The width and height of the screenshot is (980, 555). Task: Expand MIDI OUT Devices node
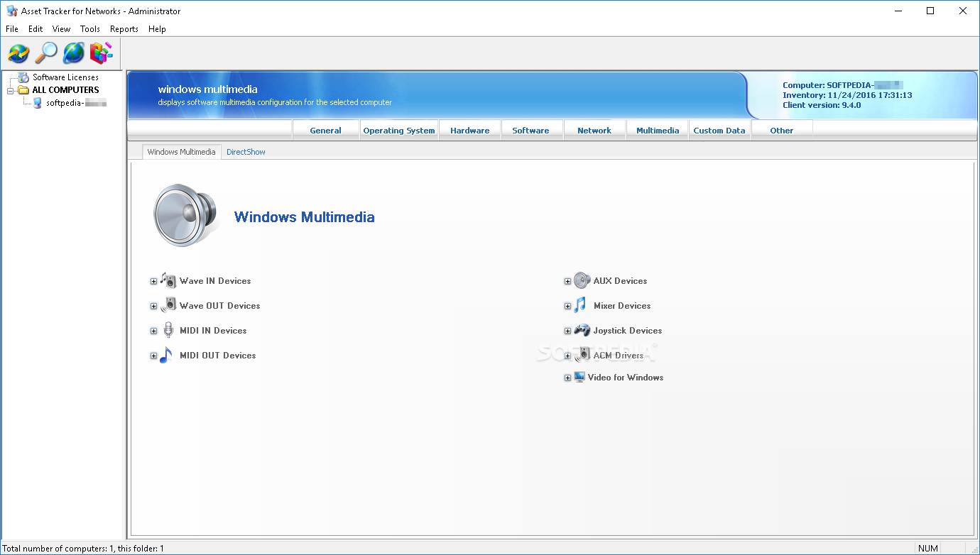pos(153,356)
